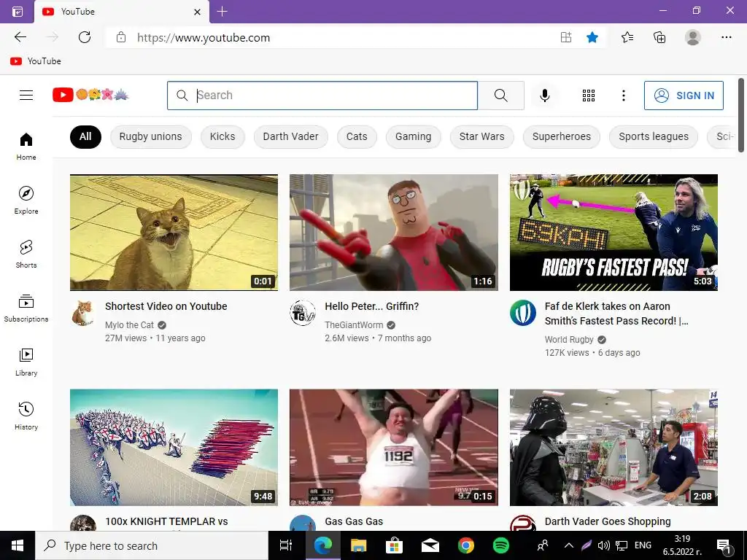Open Google Chrome from the taskbar
Viewport: 747px width, 560px height.
pyautogui.click(x=466, y=545)
